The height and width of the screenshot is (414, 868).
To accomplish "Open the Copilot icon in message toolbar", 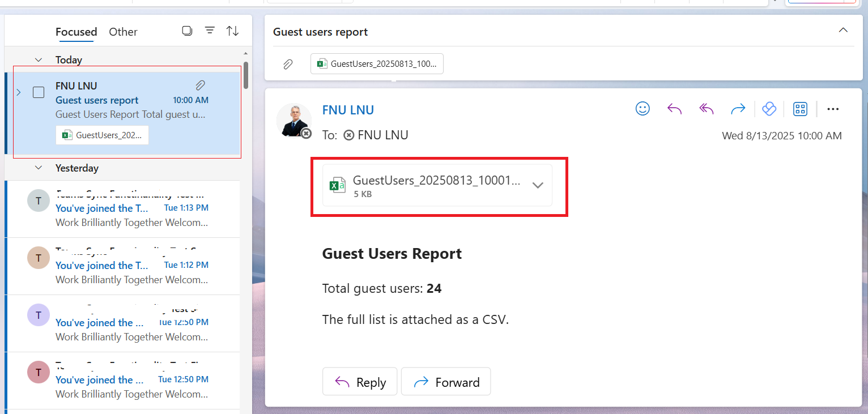I will 769,109.
